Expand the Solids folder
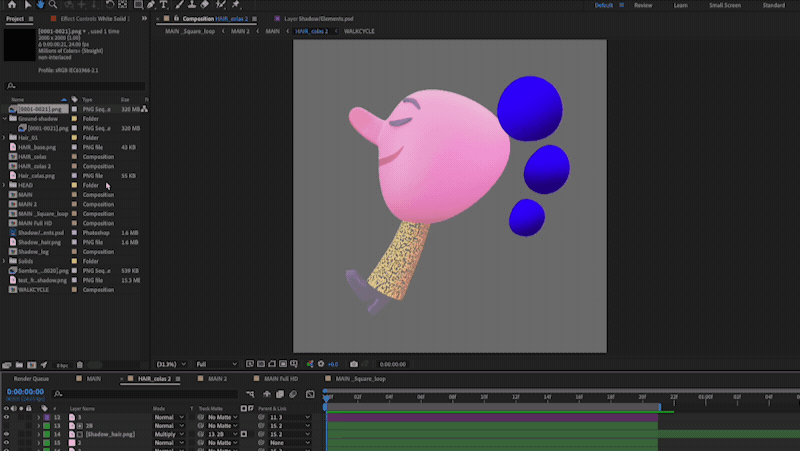 pos(5,261)
